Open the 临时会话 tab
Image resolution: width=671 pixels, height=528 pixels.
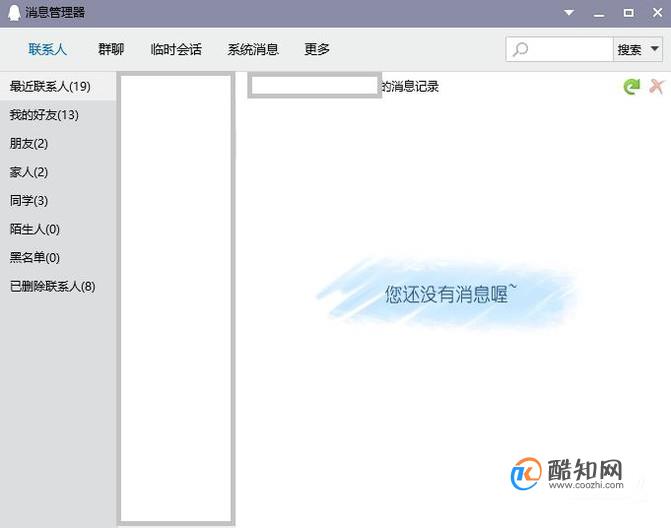(x=176, y=49)
